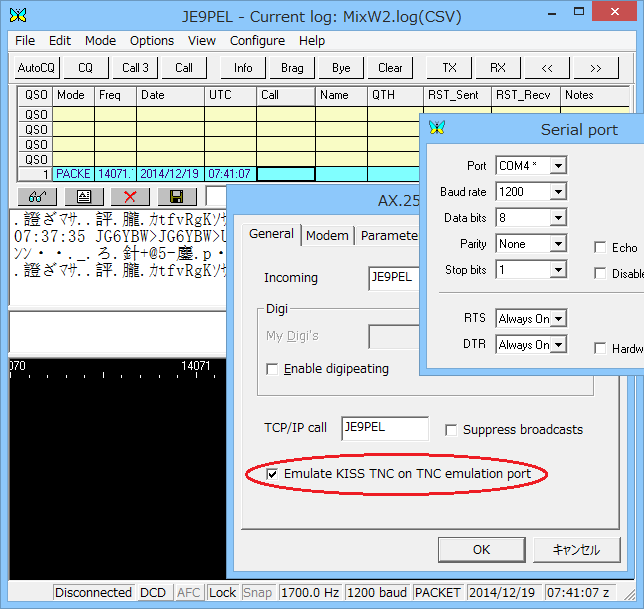Viewport: 644px width, 609px height.
Task: Toggle Emulate KISS TNC on TNC emulation port
Action: [272, 474]
